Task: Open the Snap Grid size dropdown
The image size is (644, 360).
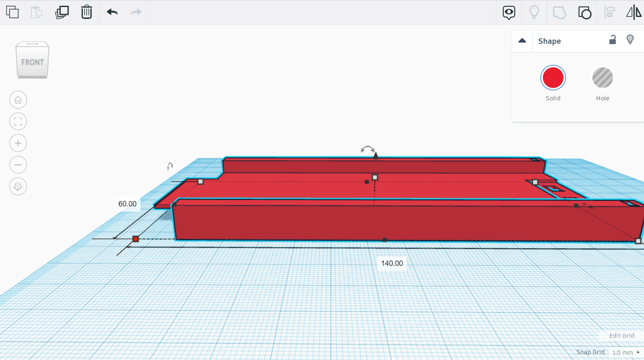Action: tap(625, 353)
